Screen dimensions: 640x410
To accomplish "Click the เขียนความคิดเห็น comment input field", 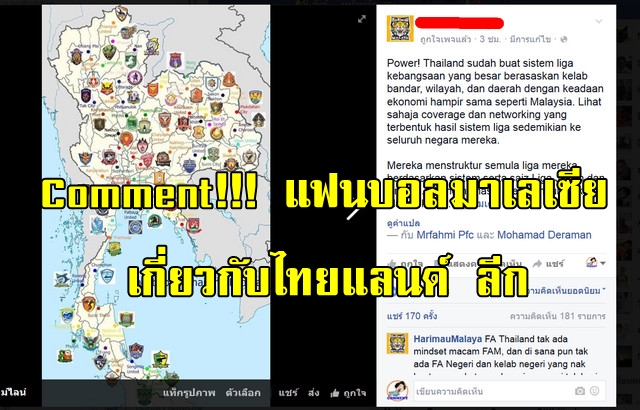I will [509, 391].
